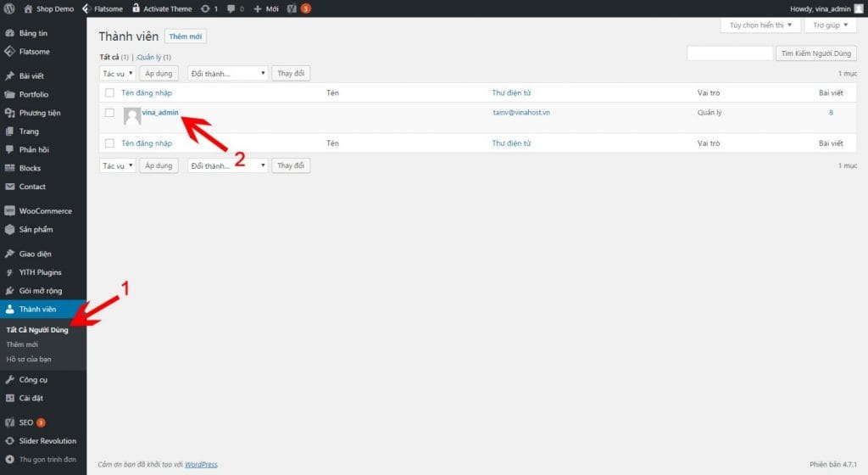Click Howdy, vina_admin account menu

[826, 8]
